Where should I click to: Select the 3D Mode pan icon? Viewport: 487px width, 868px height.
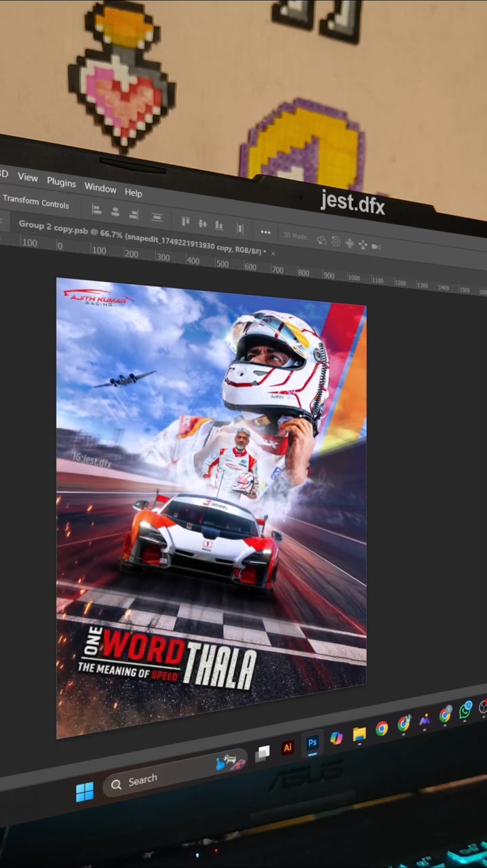(x=349, y=243)
